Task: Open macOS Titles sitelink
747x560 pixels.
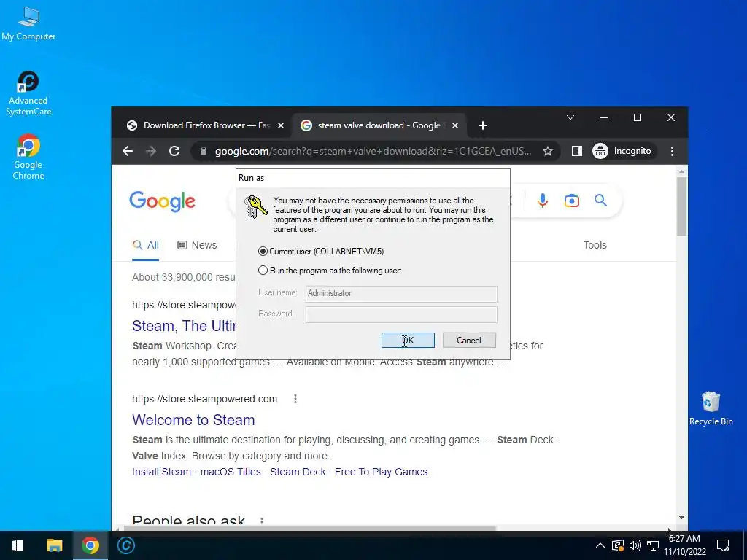Action: coord(231,472)
